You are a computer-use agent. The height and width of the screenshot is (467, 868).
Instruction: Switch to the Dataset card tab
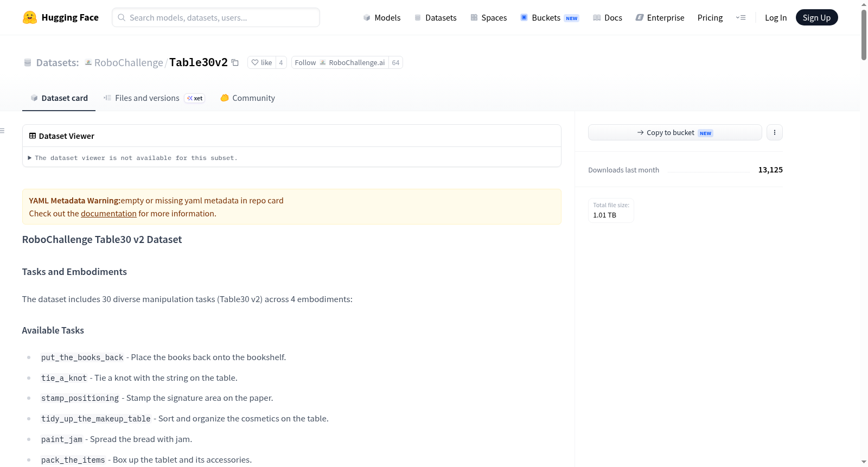click(59, 98)
